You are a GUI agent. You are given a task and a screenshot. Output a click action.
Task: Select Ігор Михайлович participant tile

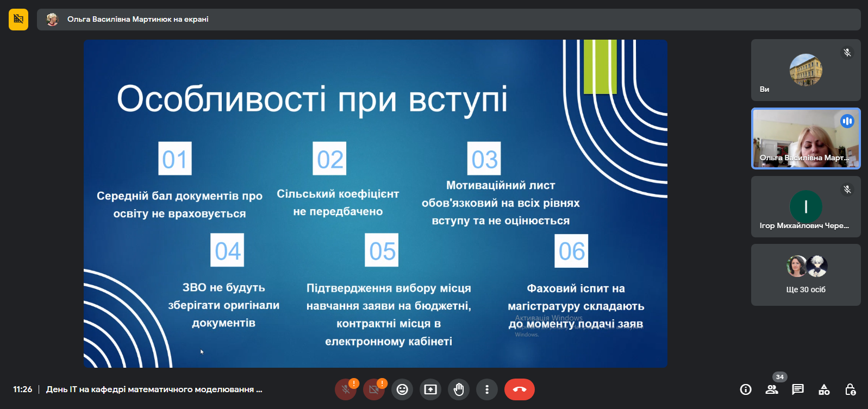point(806,206)
